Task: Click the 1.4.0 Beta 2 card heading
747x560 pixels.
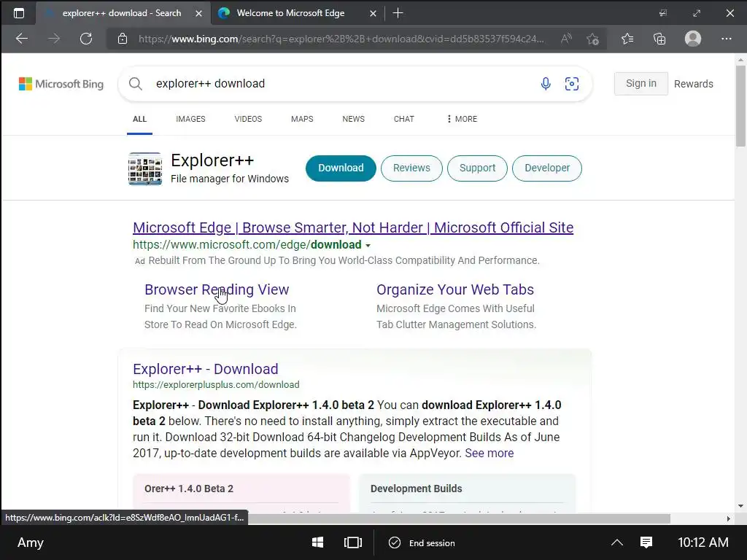Action: click(x=189, y=489)
